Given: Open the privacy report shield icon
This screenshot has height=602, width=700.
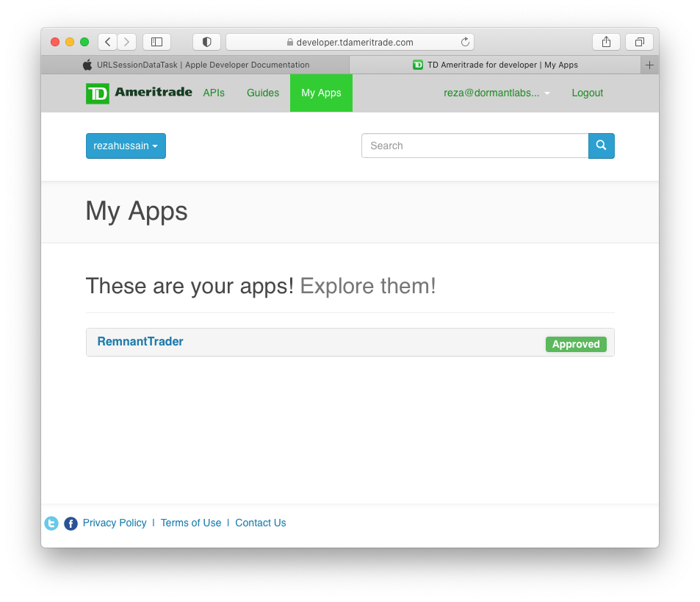Looking at the screenshot, I should tap(206, 42).
